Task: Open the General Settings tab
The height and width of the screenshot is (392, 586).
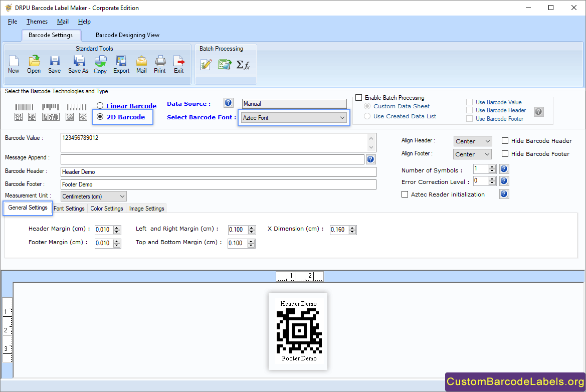Action: (28, 208)
